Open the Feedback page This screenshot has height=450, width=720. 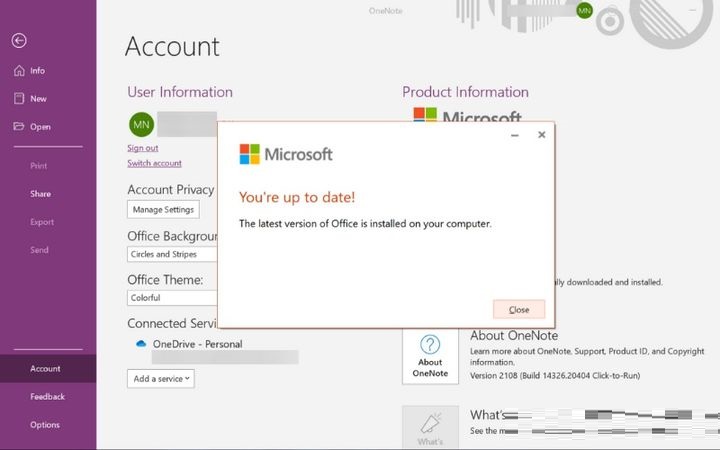(x=47, y=397)
